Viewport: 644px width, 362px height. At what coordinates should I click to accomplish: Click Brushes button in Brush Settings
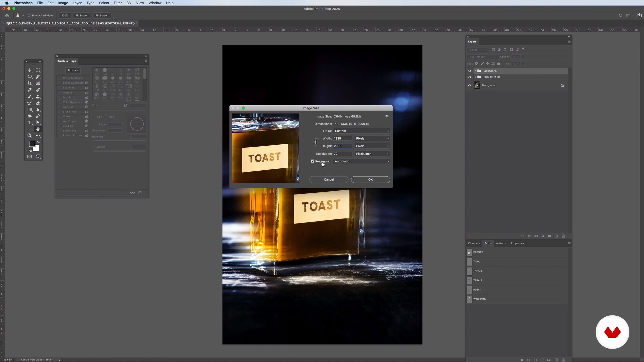click(73, 70)
